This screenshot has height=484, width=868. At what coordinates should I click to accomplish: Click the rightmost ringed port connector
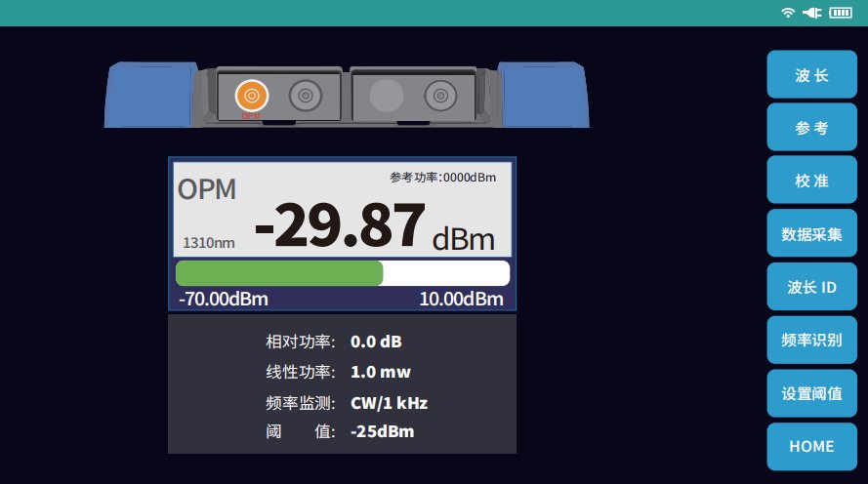tap(440, 96)
